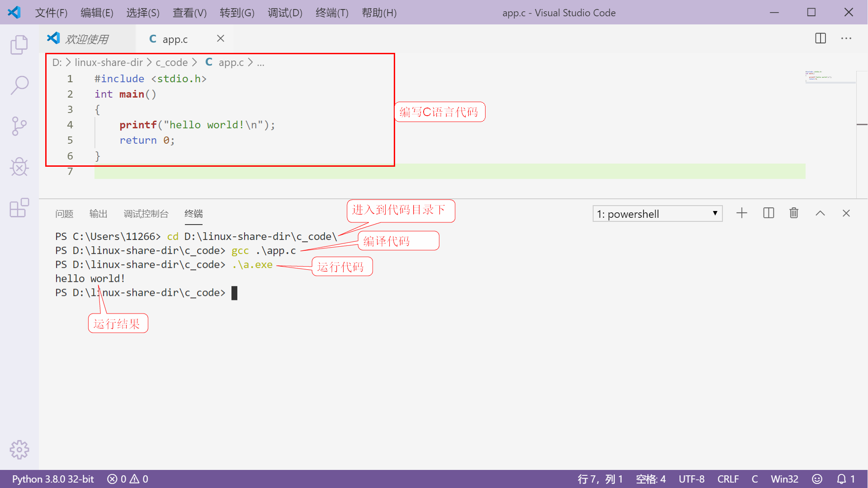The height and width of the screenshot is (488, 868).
Task: Split the terminal panel
Action: [769, 213]
